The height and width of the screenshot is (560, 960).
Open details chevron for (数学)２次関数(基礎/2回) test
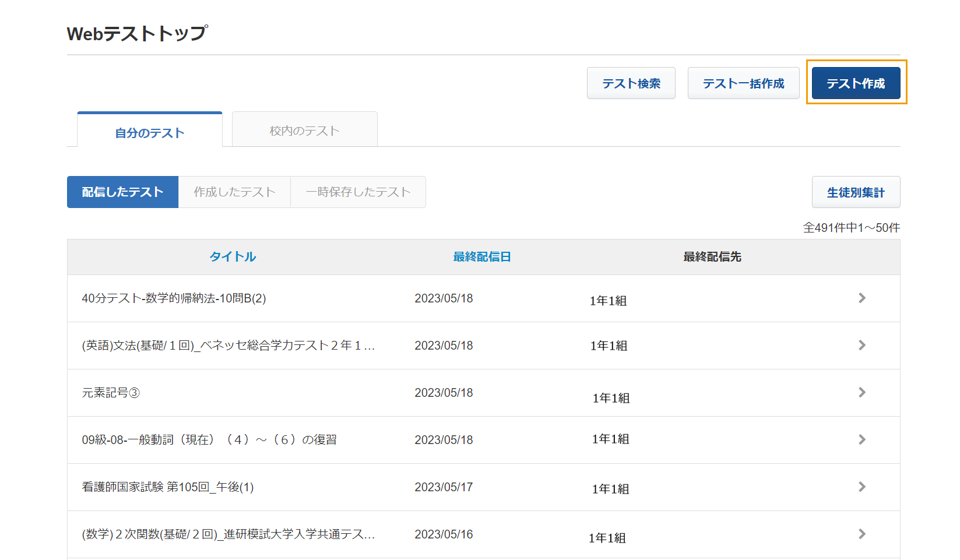(x=863, y=534)
